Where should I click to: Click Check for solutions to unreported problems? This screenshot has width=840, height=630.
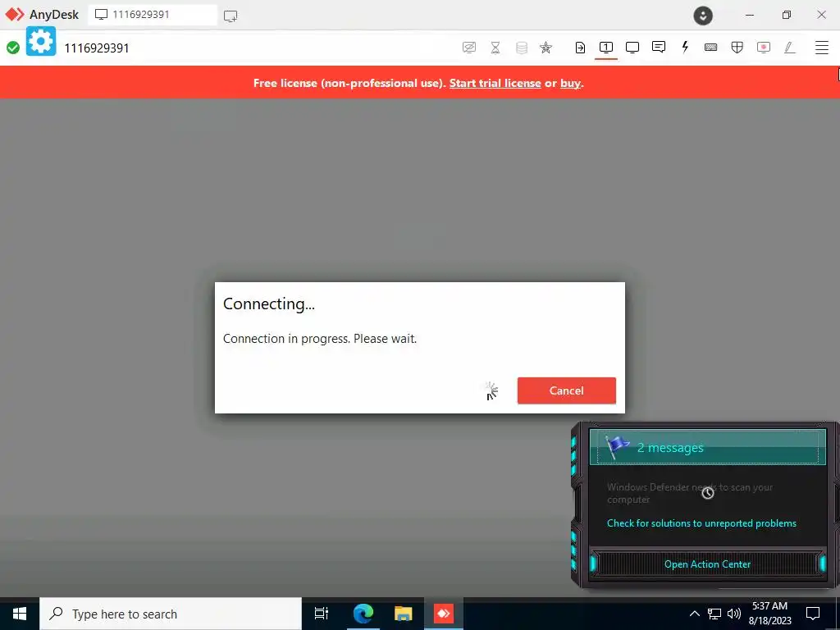[701, 523]
